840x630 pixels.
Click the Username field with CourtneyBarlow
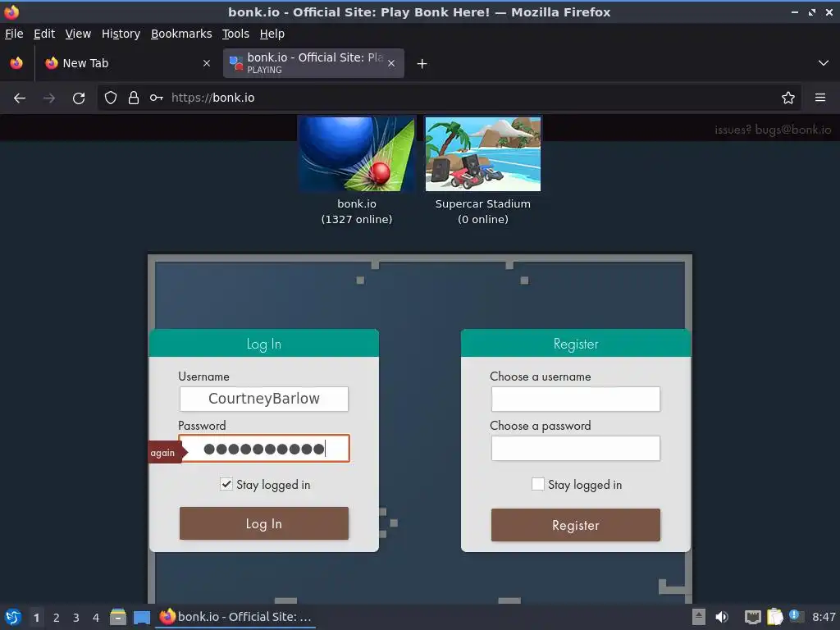pyautogui.click(x=264, y=399)
